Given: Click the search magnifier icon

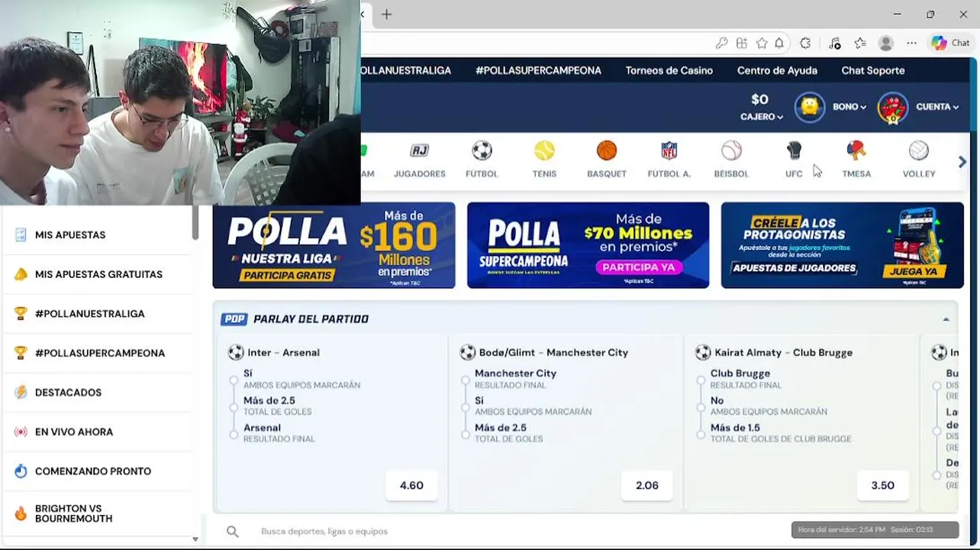Looking at the screenshot, I should click(x=233, y=531).
